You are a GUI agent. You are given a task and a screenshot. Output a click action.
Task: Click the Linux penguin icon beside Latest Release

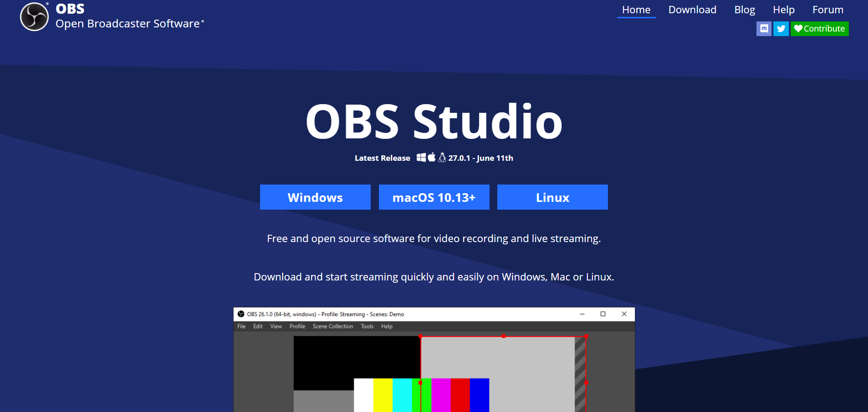click(x=442, y=158)
